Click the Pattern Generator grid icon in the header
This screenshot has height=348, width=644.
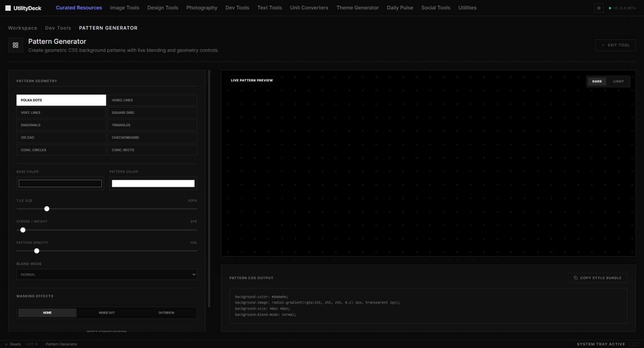(x=15, y=45)
